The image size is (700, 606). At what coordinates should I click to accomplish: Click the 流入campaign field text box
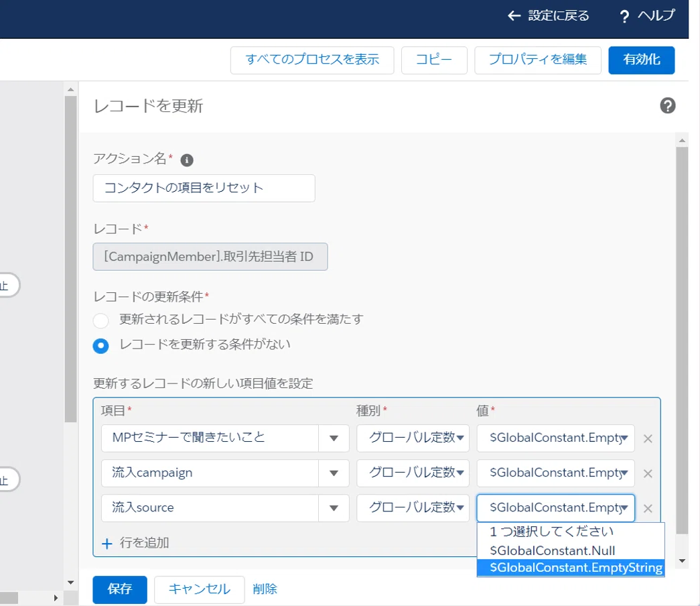[x=210, y=473]
